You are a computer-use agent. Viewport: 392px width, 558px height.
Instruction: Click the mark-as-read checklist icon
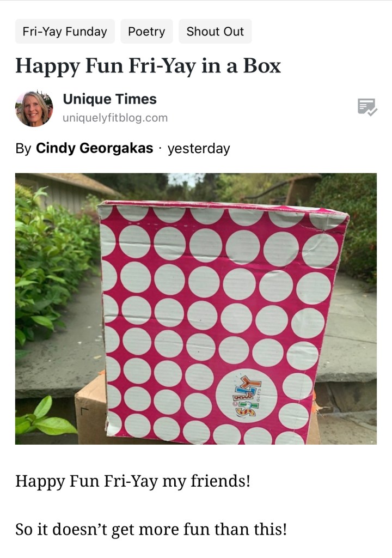click(367, 107)
